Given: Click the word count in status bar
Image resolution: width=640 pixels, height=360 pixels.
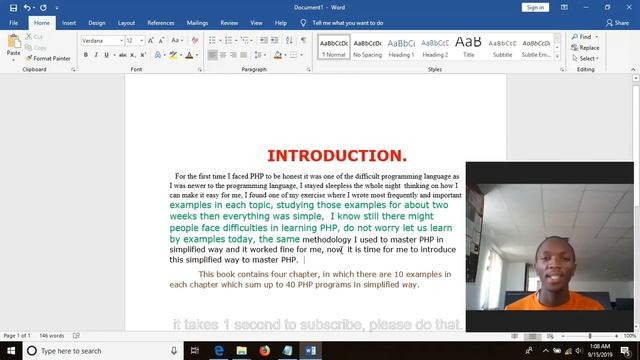Looking at the screenshot, I should click(52, 336).
